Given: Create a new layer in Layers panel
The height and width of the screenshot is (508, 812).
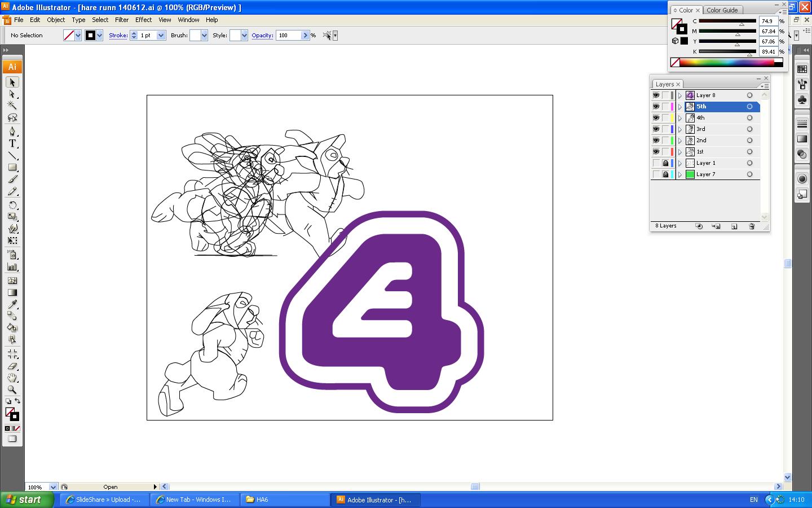Looking at the screenshot, I should pyautogui.click(x=734, y=226).
